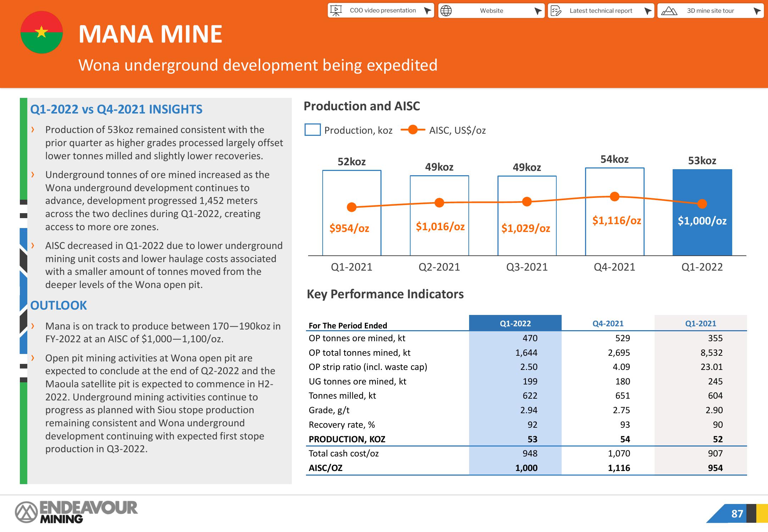Click the 1,644 value in Q1-2022 column

click(x=526, y=353)
